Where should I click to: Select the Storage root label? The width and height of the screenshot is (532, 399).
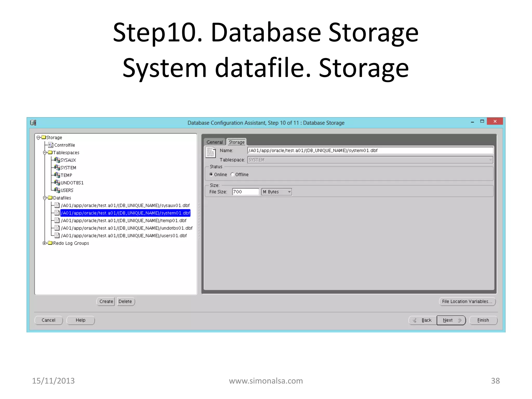coord(54,137)
